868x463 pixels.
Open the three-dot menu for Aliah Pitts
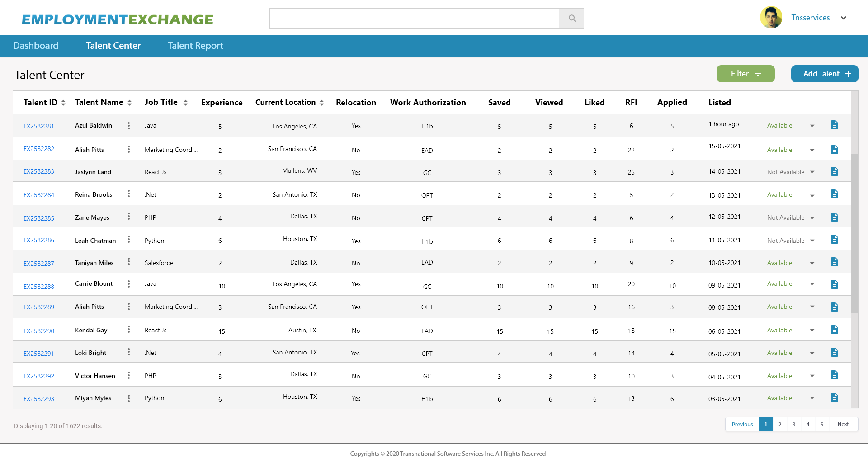[x=129, y=149]
